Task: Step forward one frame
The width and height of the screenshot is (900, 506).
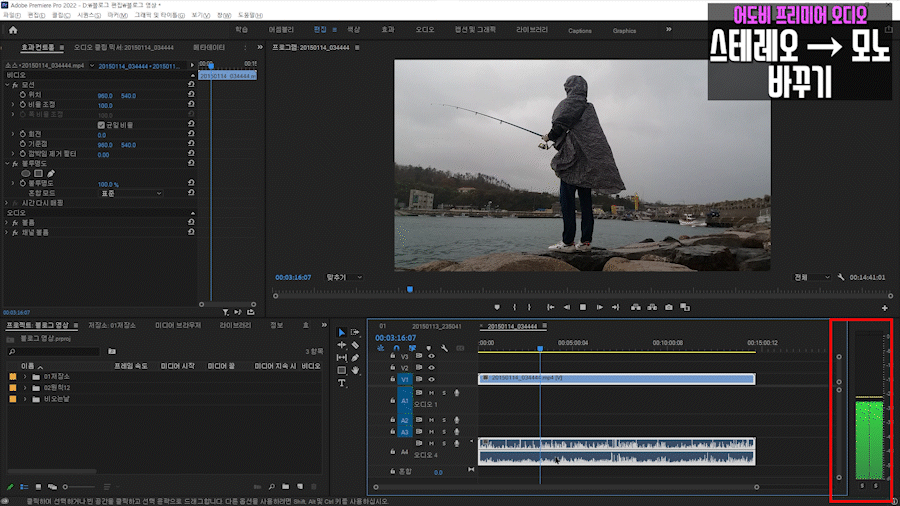Action: (599, 308)
